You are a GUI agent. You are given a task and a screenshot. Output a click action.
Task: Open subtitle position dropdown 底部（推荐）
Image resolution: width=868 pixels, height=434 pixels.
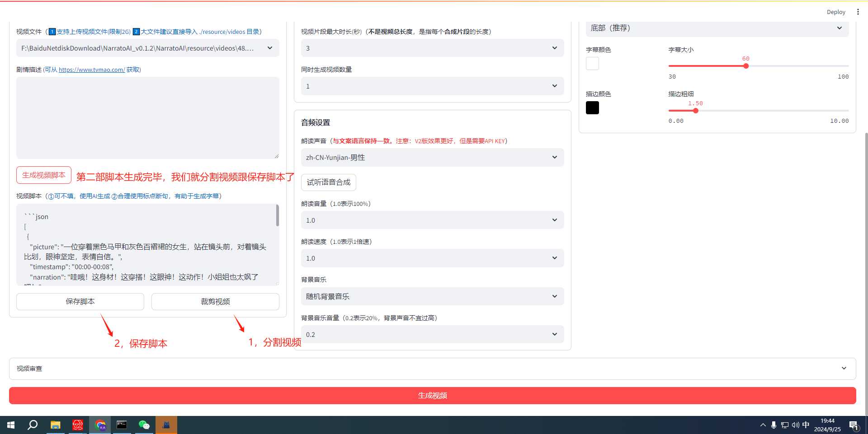coord(717,28)
